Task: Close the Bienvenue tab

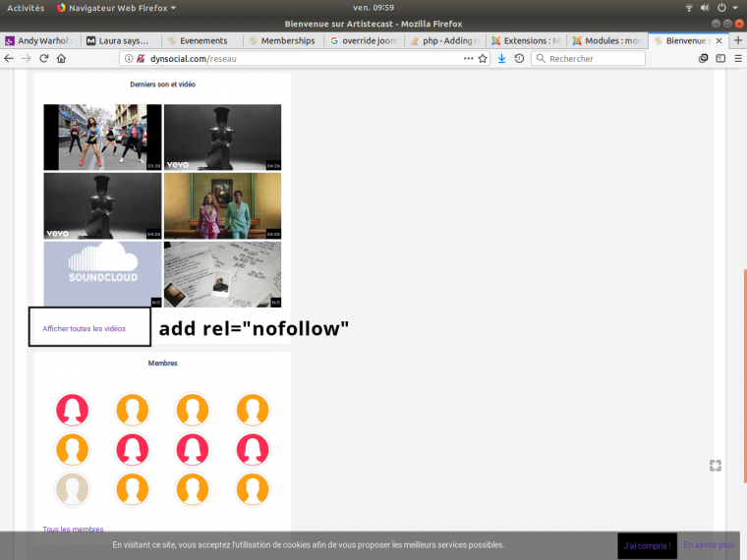Action: pos(718,41)
